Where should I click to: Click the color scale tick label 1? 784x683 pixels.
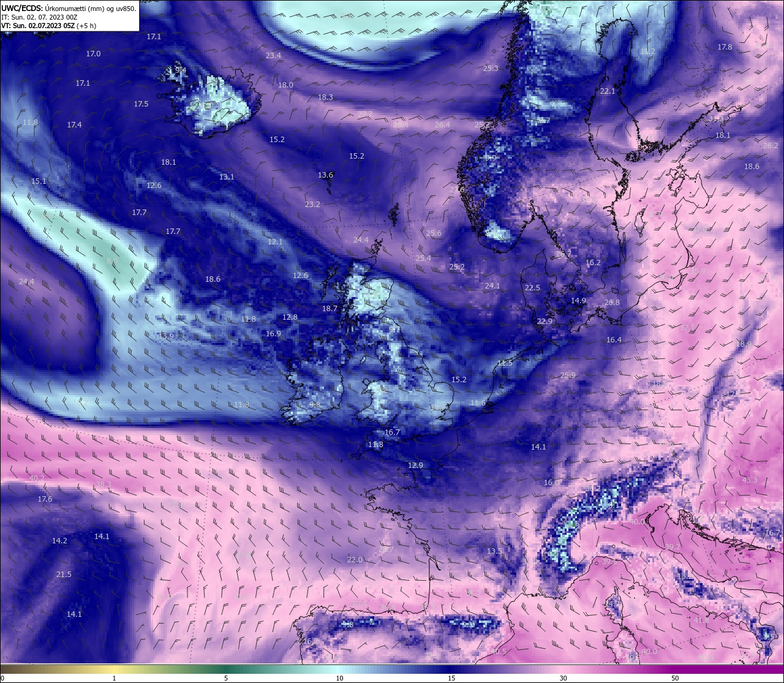pos(114,678)
